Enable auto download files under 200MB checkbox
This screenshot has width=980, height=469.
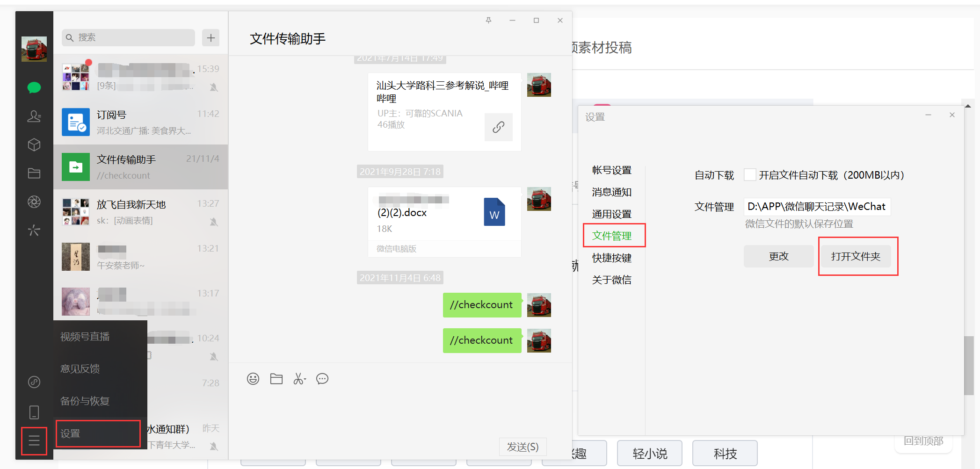tap(750, 175)
